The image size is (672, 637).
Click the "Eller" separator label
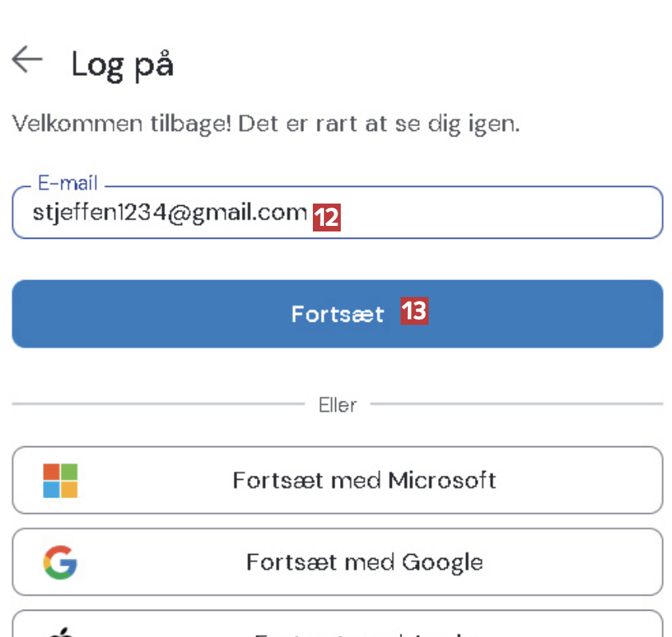(x=338, y=405)
